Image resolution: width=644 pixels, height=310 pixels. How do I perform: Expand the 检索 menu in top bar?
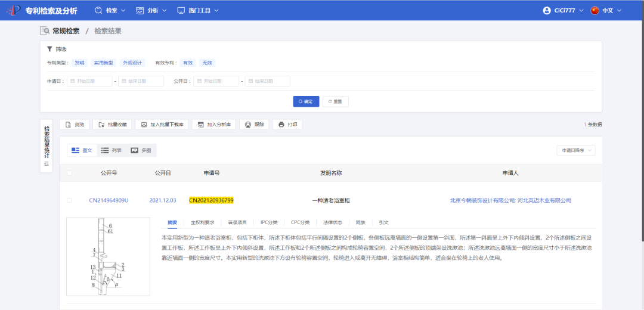pyautogui.click(x=110, y=11)
